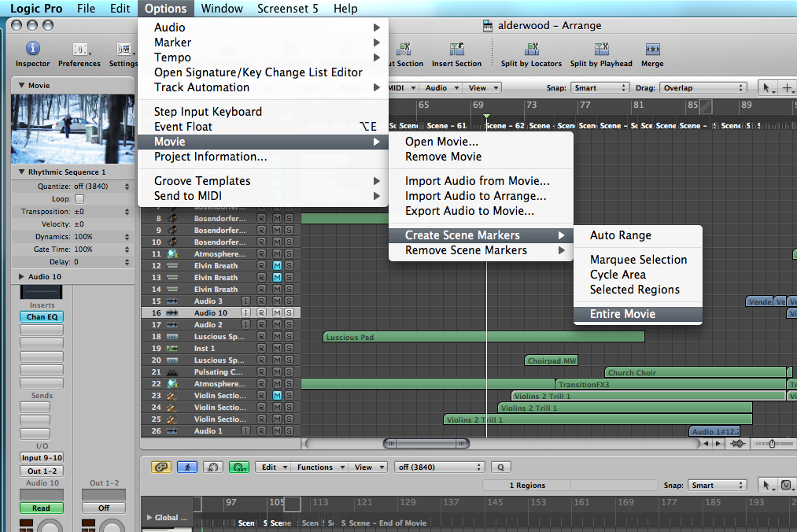Expand the Audio 10 section in Inspector

click(x=21, y=277)
